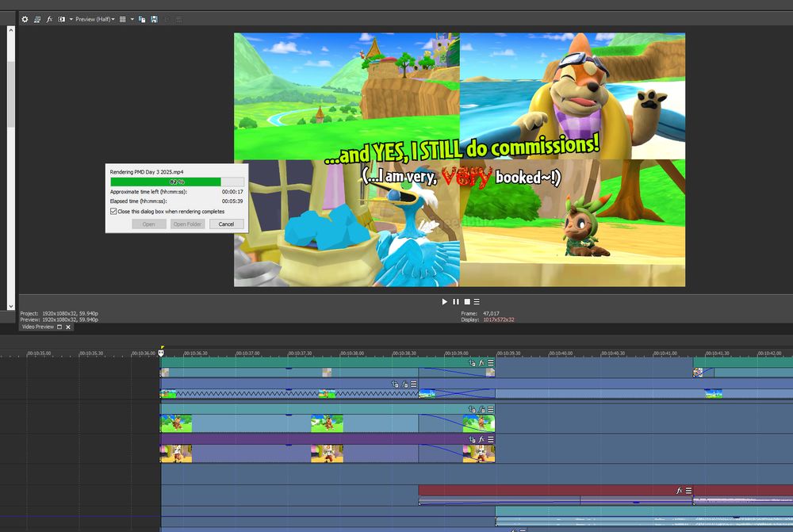Image resolution: width=793 pixels, height=532 pixels.
Task: Open transport hamburger menu beside Stop
Action: pyautogui.click(x=477, y=301)
